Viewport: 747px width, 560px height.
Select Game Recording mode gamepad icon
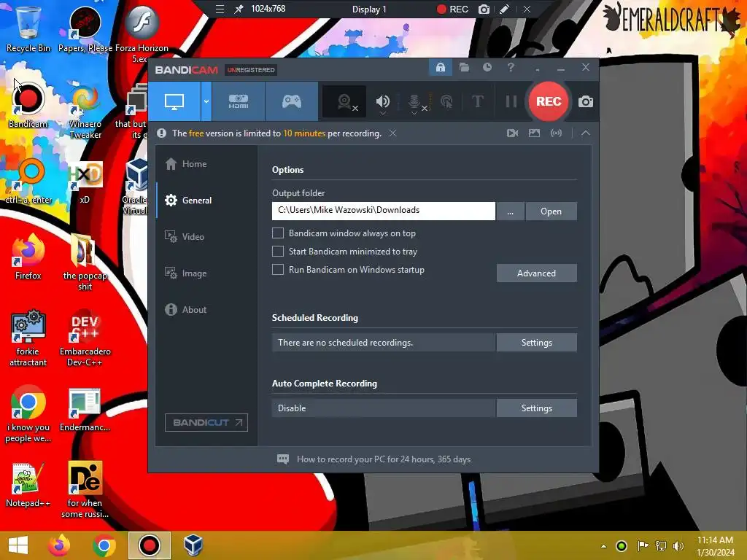click(x=292, y=101)
